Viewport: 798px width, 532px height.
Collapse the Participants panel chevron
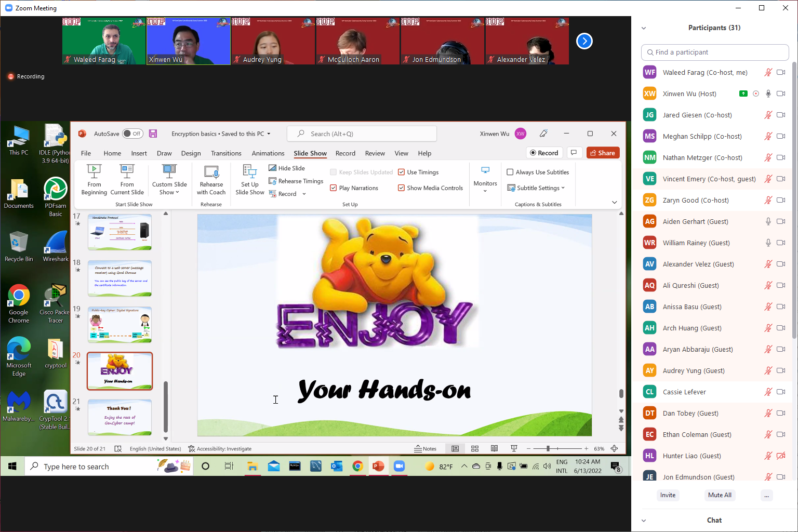pyautogui.click(x=644, y=28)
